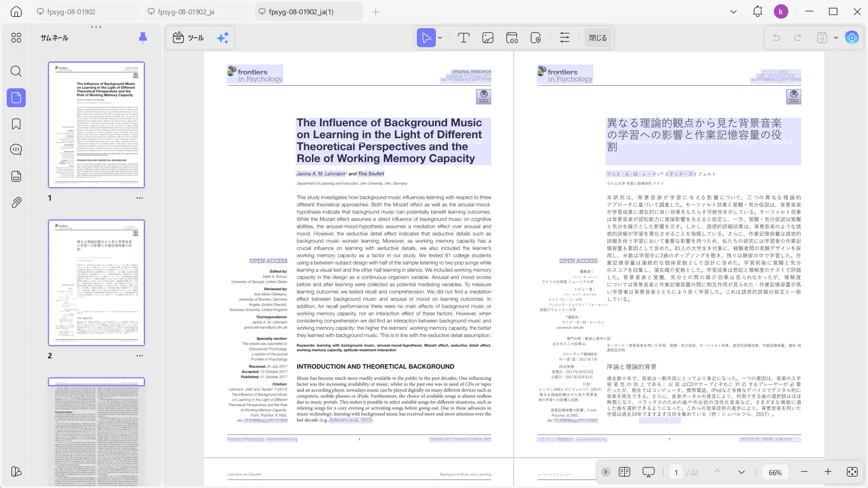Open the tab list dropdown chevron
This screenshot has width=868, height=488.
[734, 12]
